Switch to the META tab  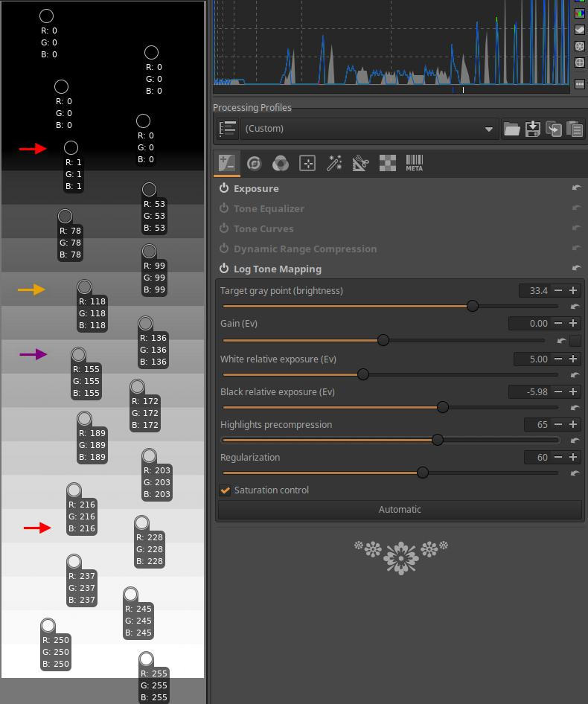[415, 163]
